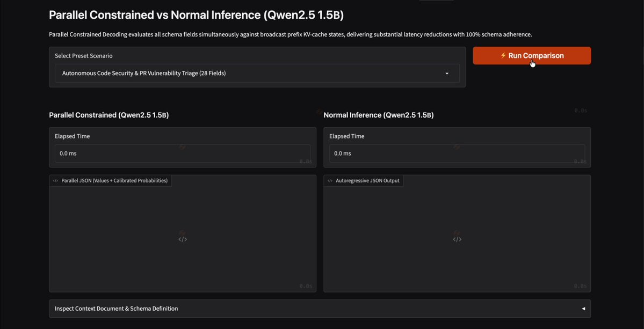The height and width of the screenshot is (329, 644).
Task: Click the page title Parallel Constrained vs Normal Inference
Action: [197, 15]
